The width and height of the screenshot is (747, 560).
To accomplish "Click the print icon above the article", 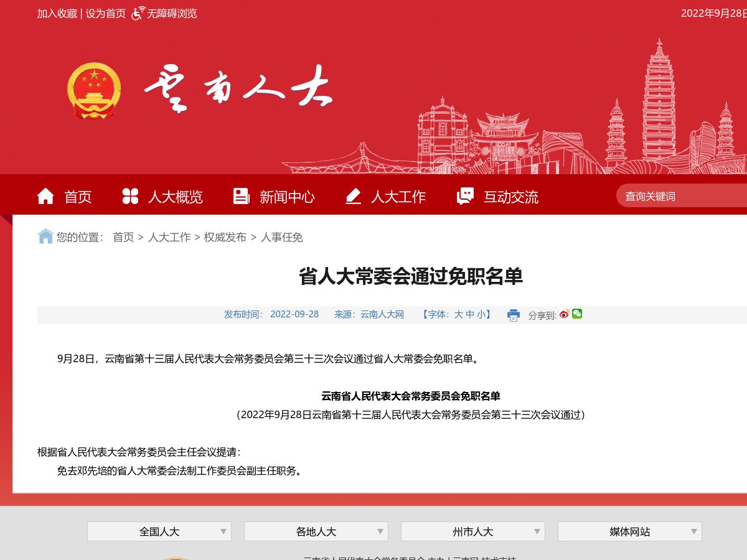I will click(513, 315).
